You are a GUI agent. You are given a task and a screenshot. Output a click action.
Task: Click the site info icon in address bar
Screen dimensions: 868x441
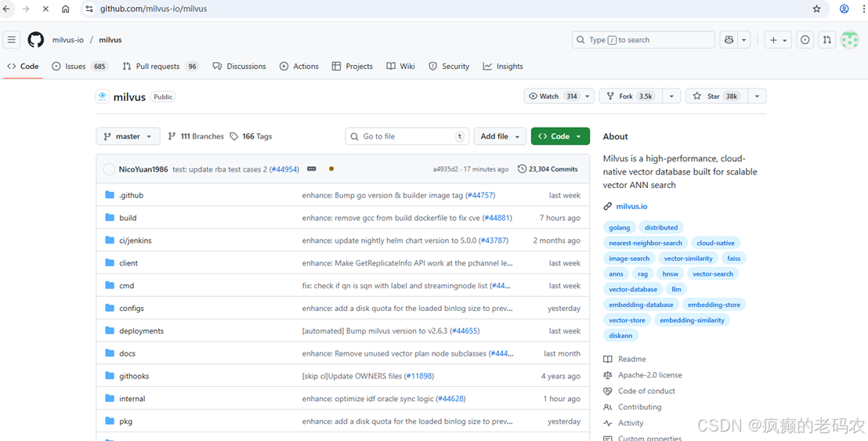pos(89,9)
